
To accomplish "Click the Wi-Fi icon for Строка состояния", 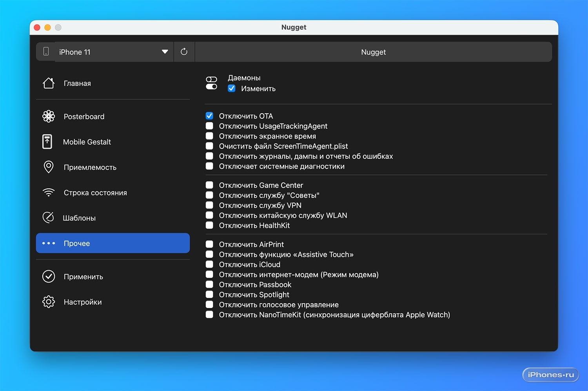I will [x=49, y=193].
